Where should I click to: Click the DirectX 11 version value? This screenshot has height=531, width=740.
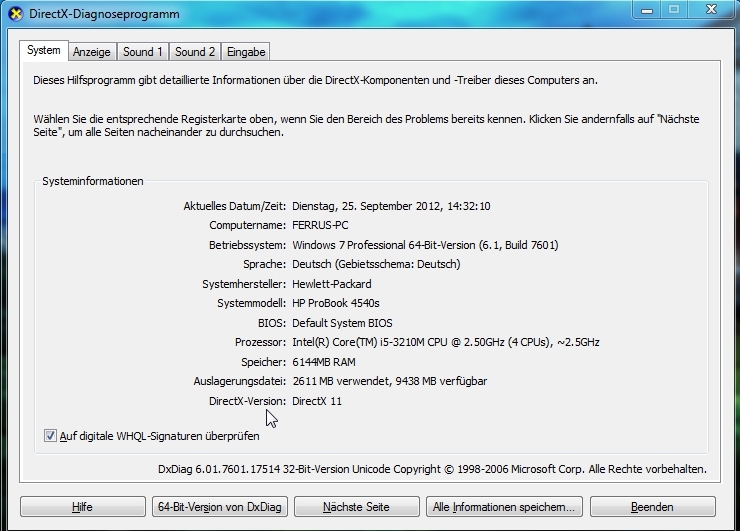click(x=317, y=401)
